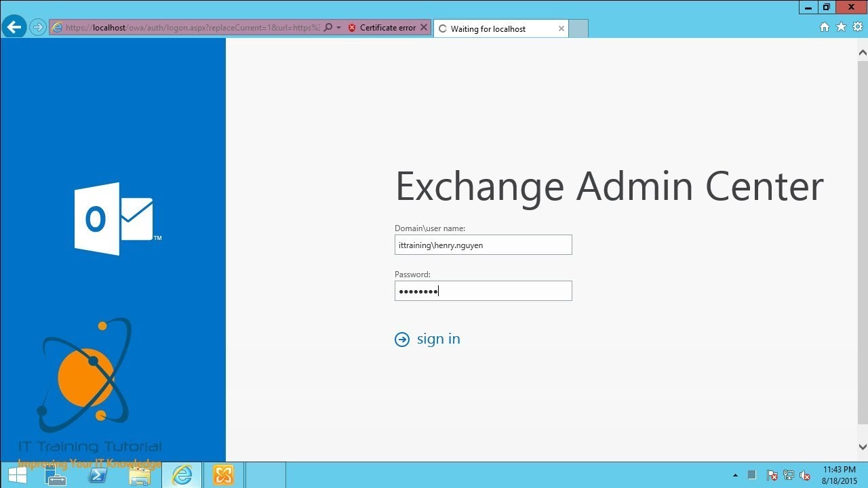Click the network status tray icon
868x488 pixels.
pyautogui.click(x=789, y=476)
